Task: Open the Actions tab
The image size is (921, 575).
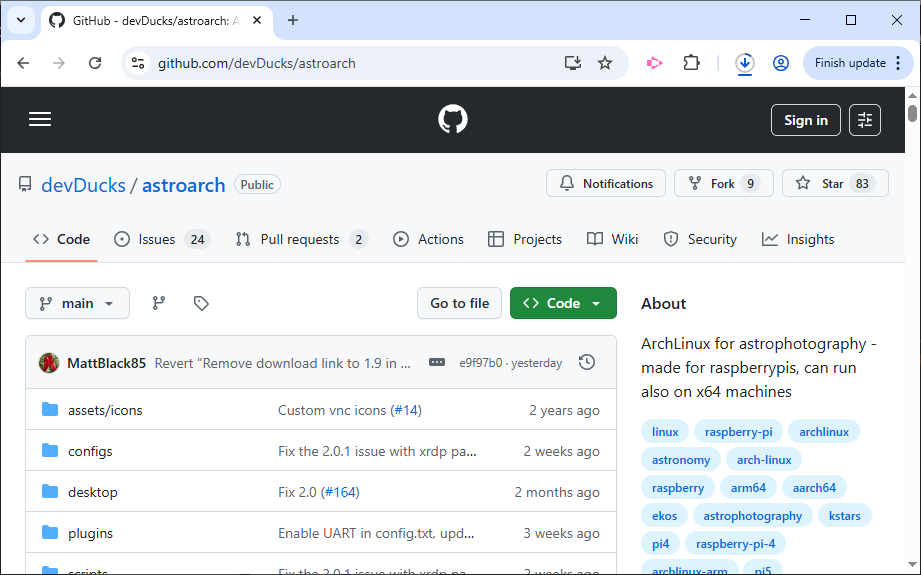Action: coord(428,239)
